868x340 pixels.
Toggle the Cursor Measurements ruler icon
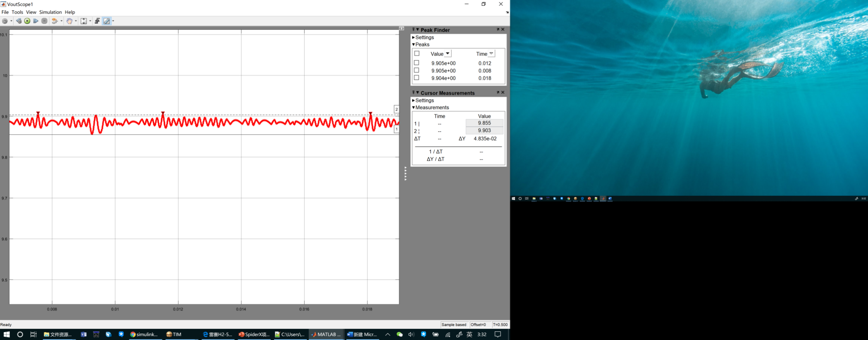[x=107, y=21]
